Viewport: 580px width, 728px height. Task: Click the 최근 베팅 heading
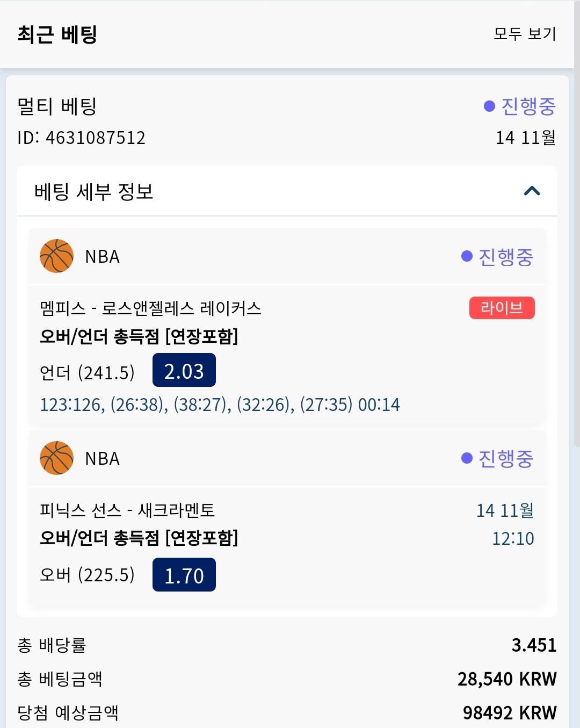57,34
